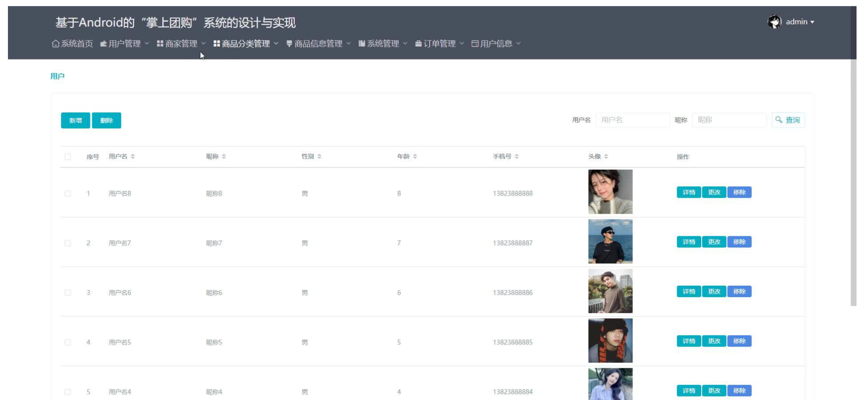This screenshot has width=868, height=400.
Task: Sort by 年龄 column sort icon
Action: coord(415,156)
